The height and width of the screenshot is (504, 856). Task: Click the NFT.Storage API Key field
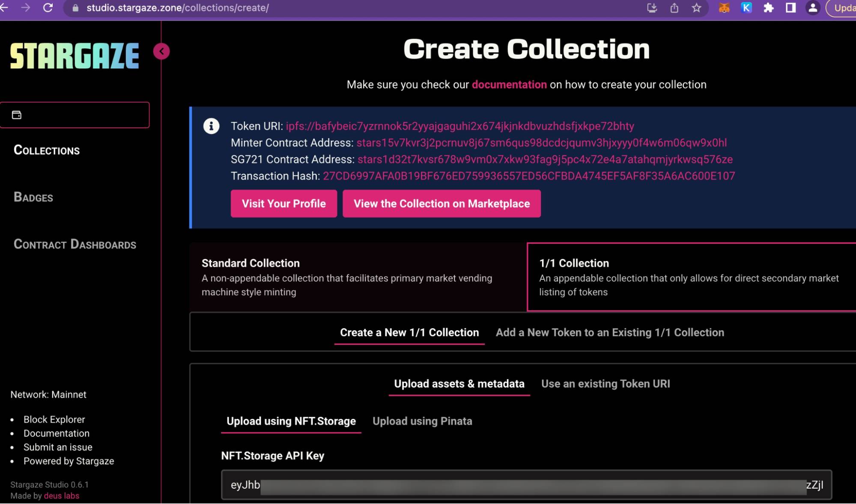[526, 485]
